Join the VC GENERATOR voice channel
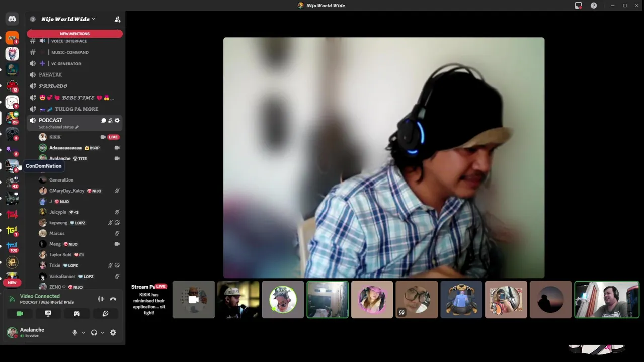This screenshot has height=362, width=644. [74, 64]
